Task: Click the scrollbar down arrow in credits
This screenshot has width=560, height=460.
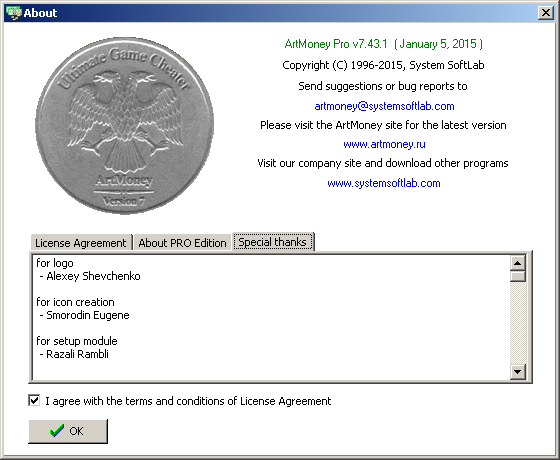Action: click(x=518, y=372)
